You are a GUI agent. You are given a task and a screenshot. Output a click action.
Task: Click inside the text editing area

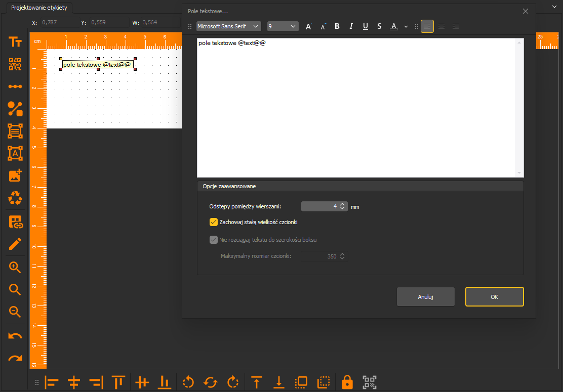coord(356,108)
